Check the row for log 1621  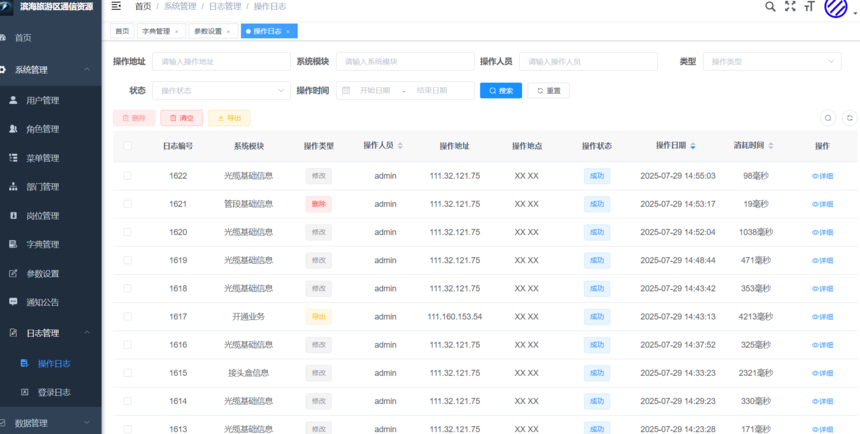(x=128, y=204)
